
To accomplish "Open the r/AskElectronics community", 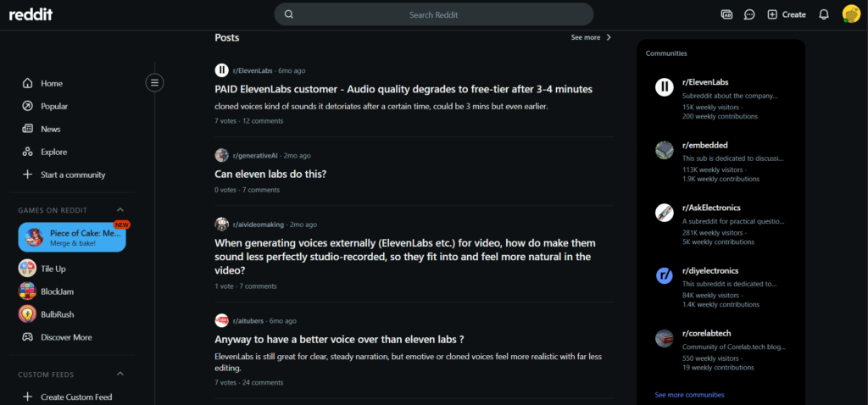I will coord(711,208).
